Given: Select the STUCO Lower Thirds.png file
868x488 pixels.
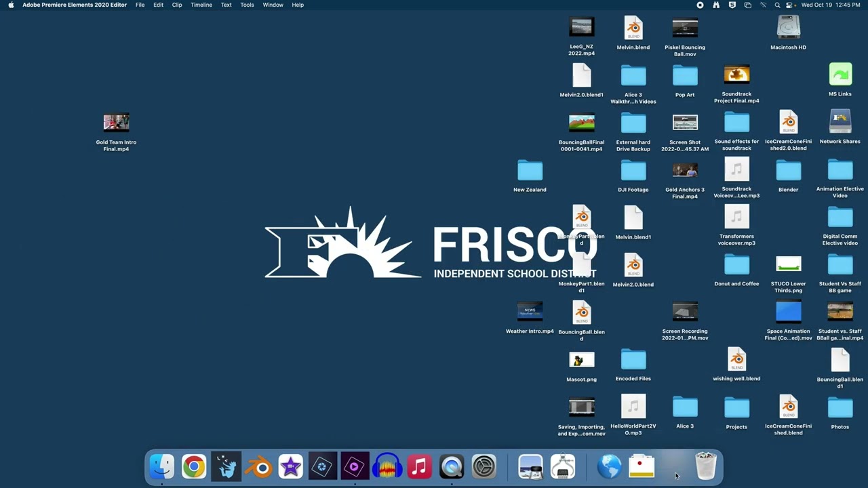Looking at the screenshot, I should tap(788, 264).
